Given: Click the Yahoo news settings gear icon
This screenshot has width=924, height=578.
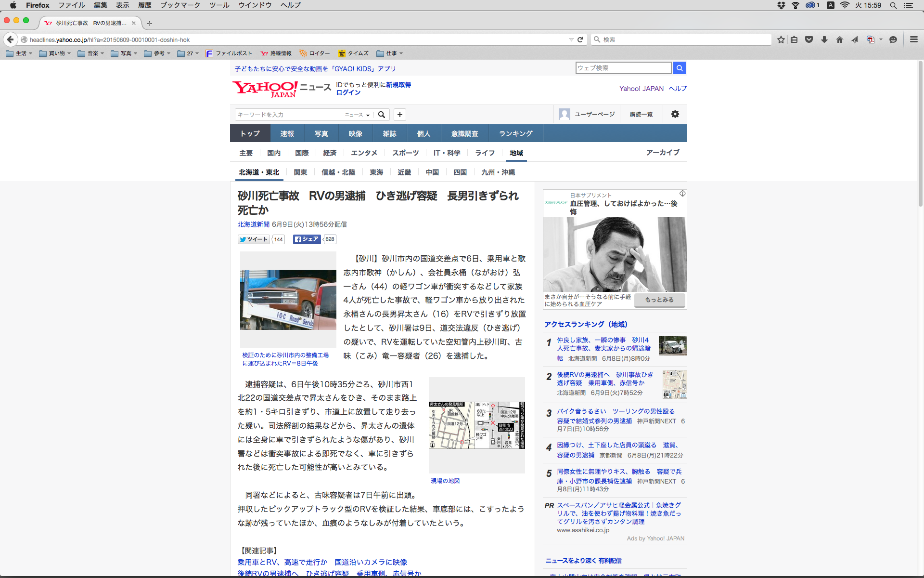Looking at the screenshot, I should [x=675, y=114].
